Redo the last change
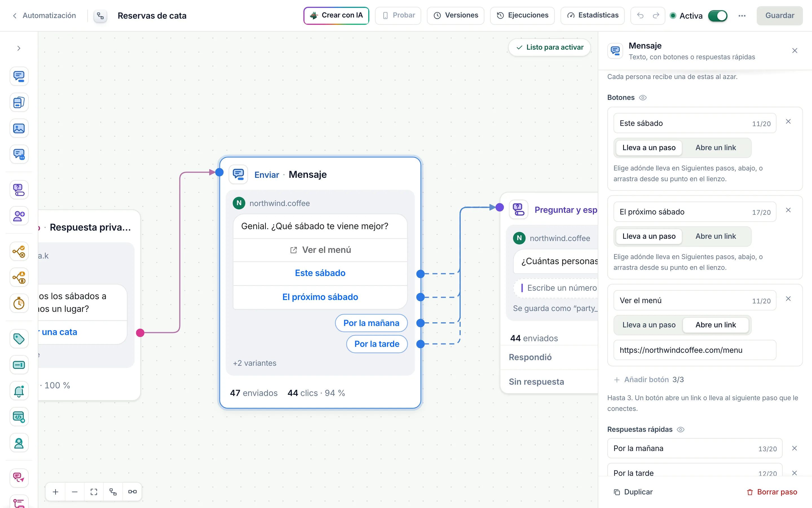The width and height of the screenshot is (812, 508). (x=656, y=16)
